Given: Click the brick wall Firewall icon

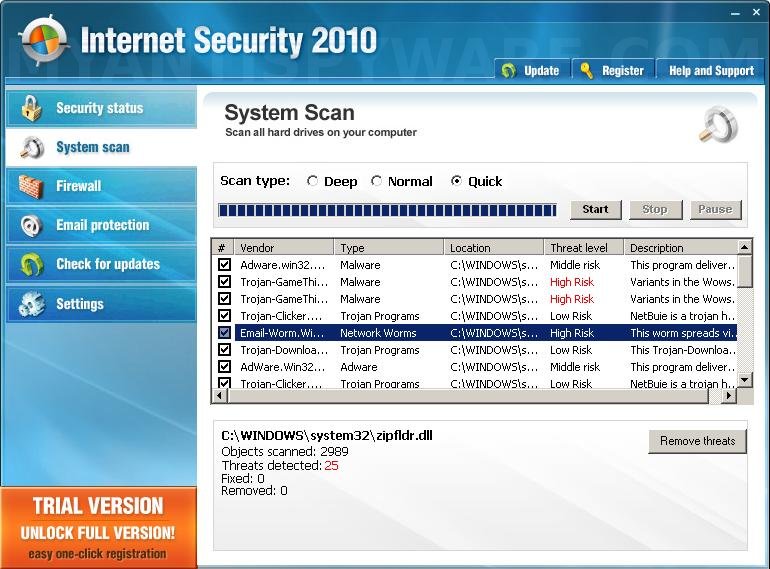Looking at the screenshot, I should point(30,187).
